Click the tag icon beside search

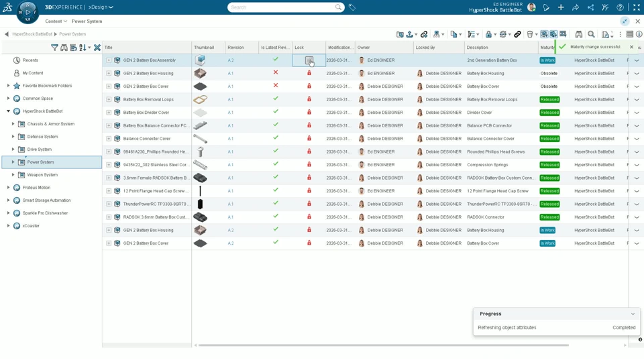352,7
